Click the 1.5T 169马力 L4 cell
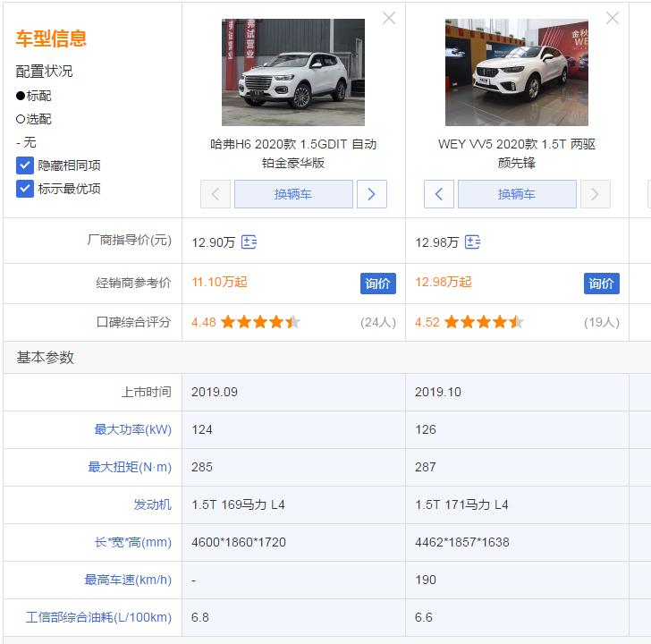Viewport: 651px width, 644px height. point(293,504)
